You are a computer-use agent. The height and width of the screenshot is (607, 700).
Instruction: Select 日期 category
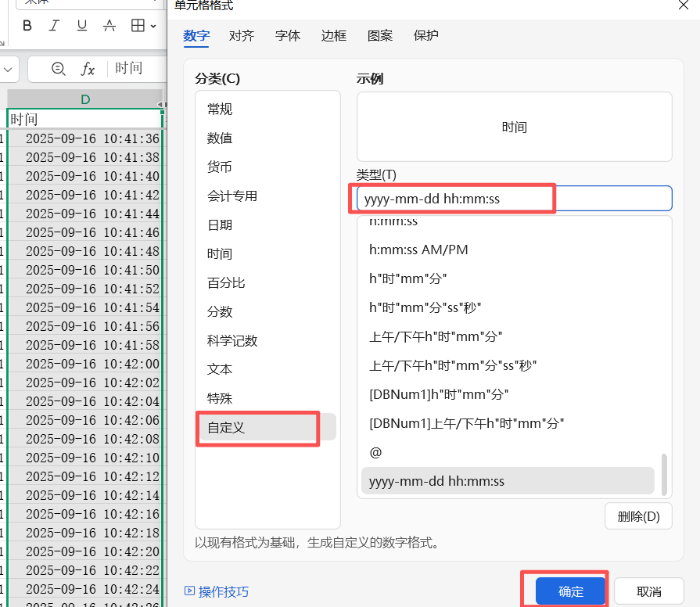tap(267, 225)
